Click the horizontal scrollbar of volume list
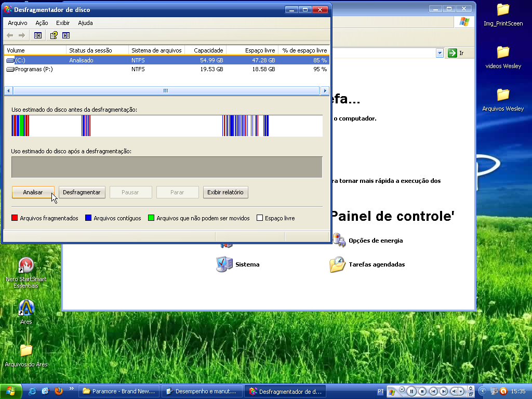Screen dimensions: 532x399 [166, 90]
